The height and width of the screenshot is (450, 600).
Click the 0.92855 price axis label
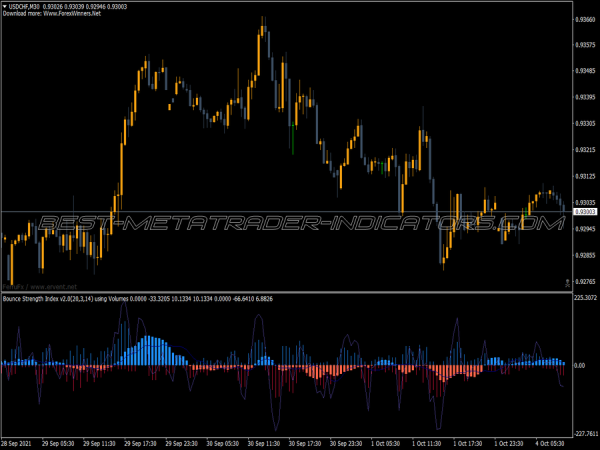(x=585, y=255)
